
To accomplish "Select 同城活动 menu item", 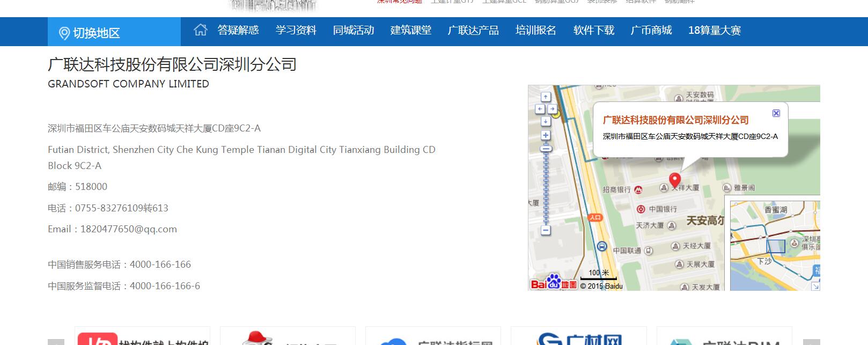I will click(x=354, y=31).
